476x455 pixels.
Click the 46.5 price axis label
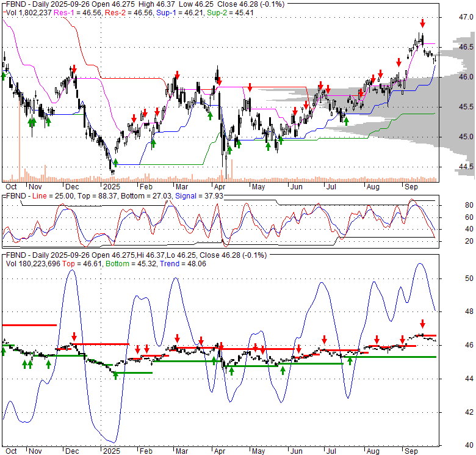pyautogui.click(x=466, y=47)
